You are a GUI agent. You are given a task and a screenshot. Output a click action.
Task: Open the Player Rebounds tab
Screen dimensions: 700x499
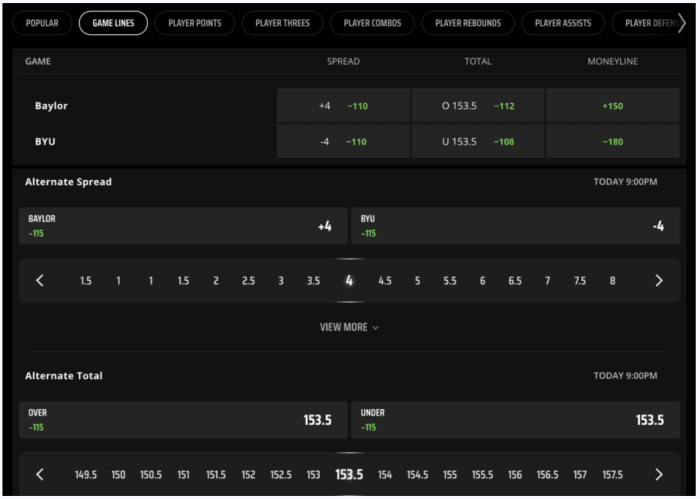[468, 23]
